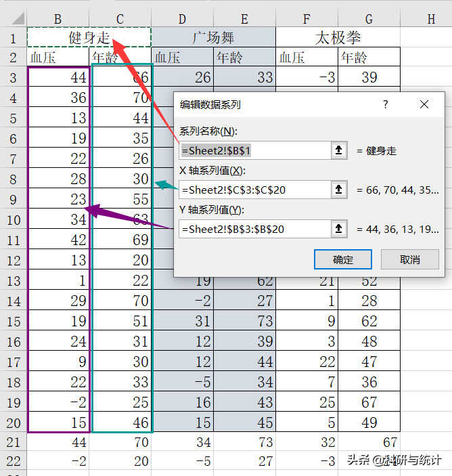This screenshot has width=452, height=476.
Task: Select row 13 header
Action: pyautogui.click(x=14, y=280)
